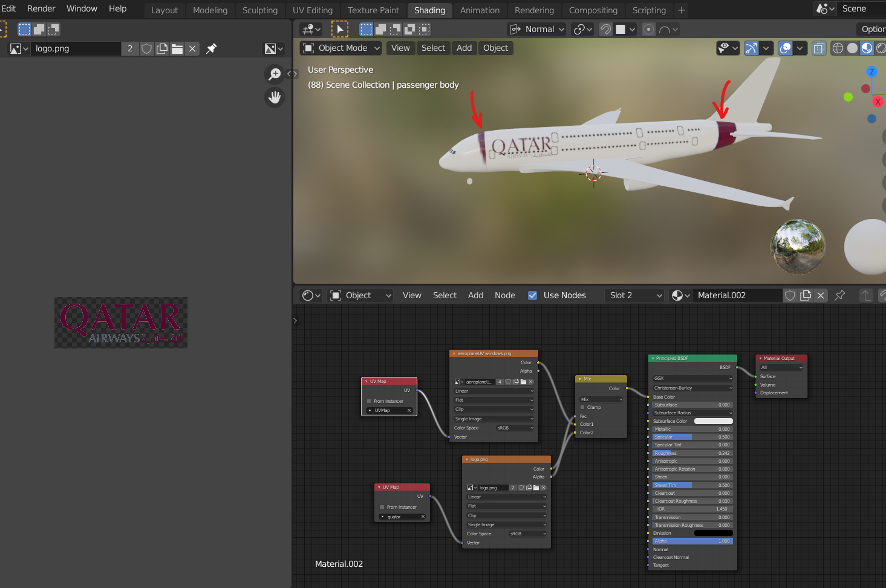Open viewport Select menu button
This screenshot has width=886, height=588.
point(433,48)
